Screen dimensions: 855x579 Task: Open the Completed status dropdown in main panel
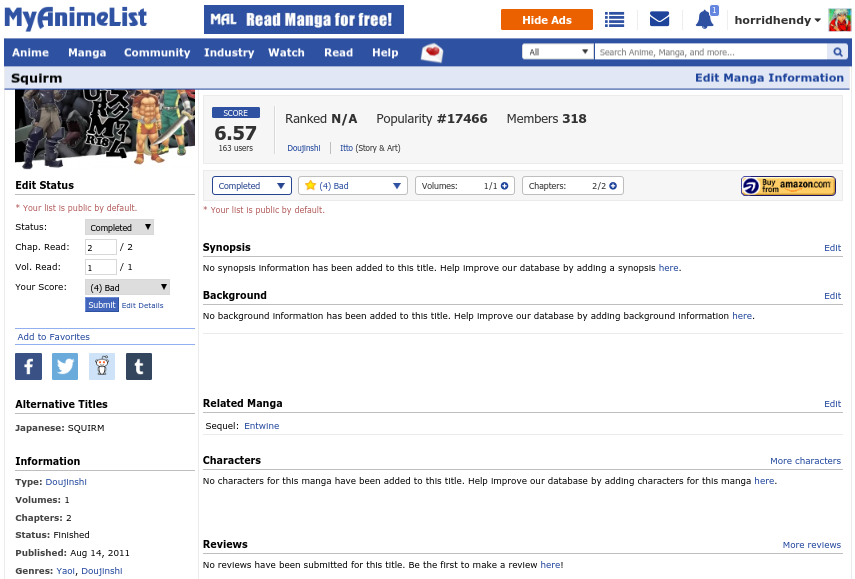coord(252,186)
